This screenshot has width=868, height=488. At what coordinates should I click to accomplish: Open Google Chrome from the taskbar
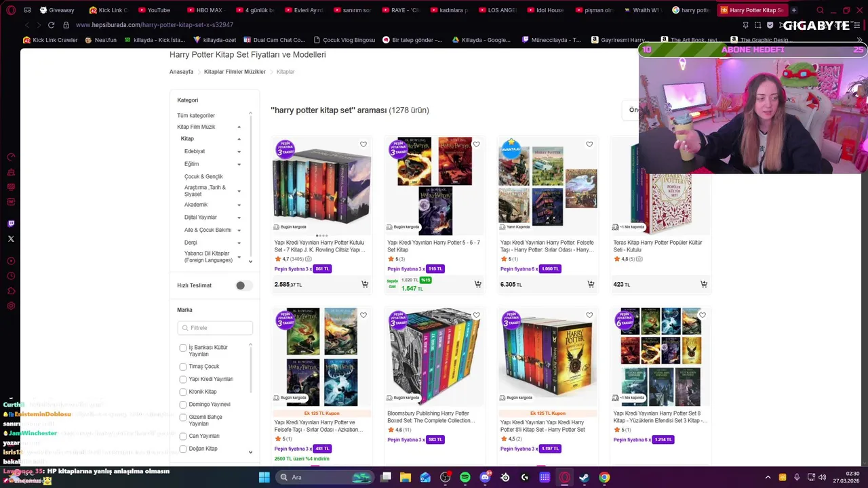click(604, 477)
